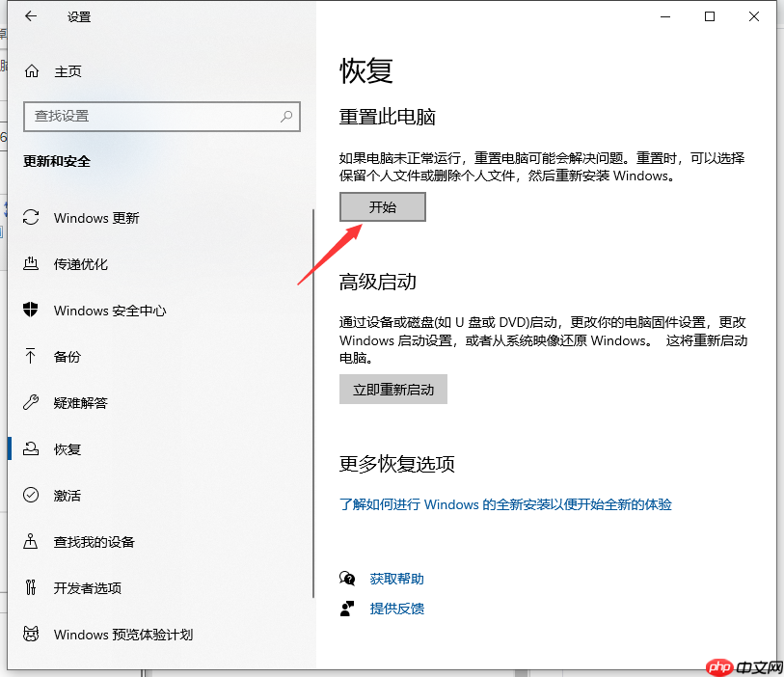This screenshot has height=677, width=784.
Task: Switch to the 备份 page
Action: (160, 356)
